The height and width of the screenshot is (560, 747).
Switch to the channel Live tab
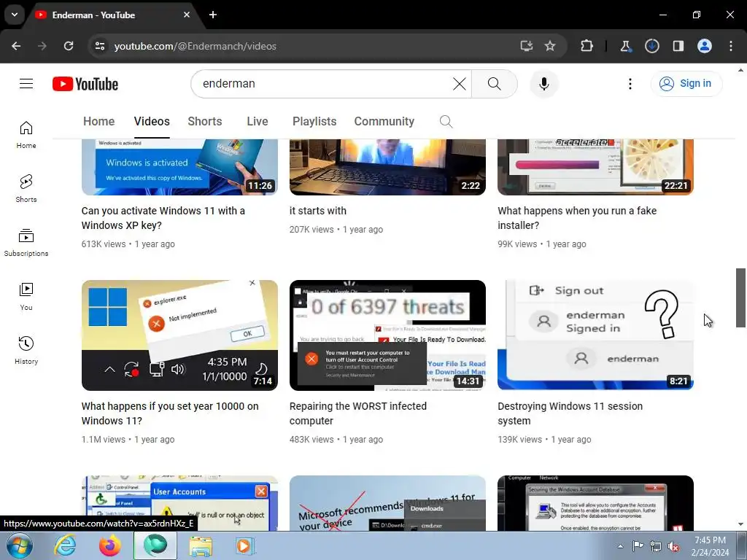tap(258, 122)
